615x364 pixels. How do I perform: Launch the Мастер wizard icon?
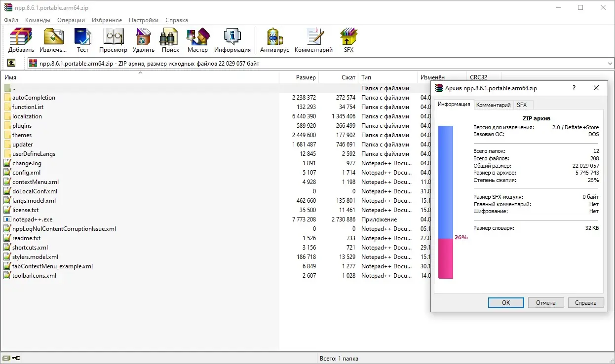pos(197,37)
